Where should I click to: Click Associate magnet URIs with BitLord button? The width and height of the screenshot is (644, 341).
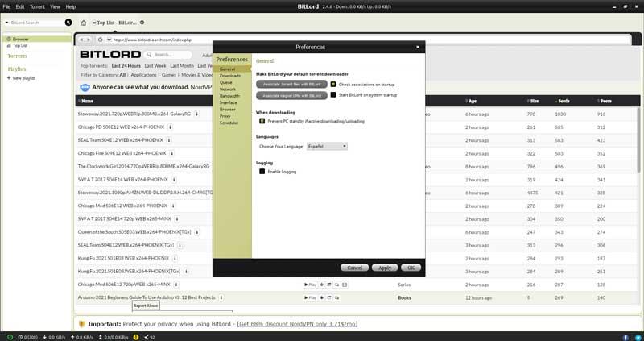click(291, 95)
